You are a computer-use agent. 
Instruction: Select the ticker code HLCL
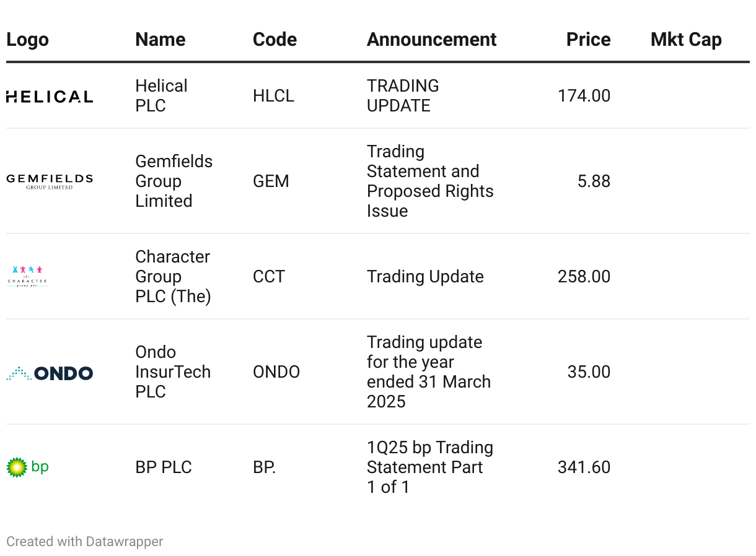pyautogui.click(x=273, y=96)
